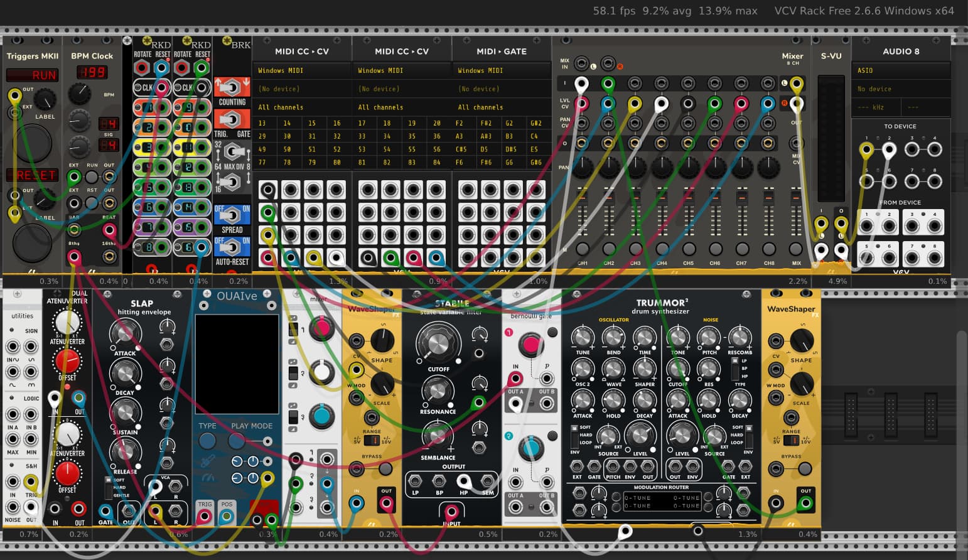Mute channel CH1 on the Mixer
Screen dimensions: 968x560
tap(583, 249)
